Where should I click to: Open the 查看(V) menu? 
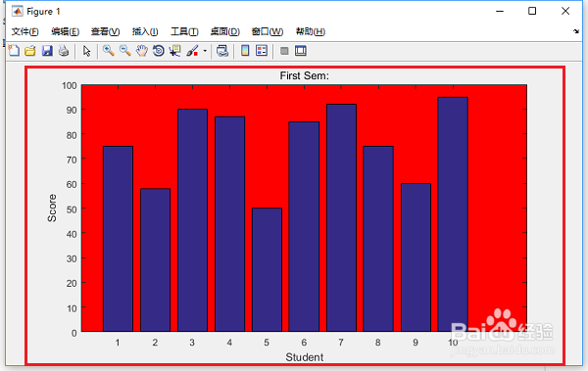point(106,31)
